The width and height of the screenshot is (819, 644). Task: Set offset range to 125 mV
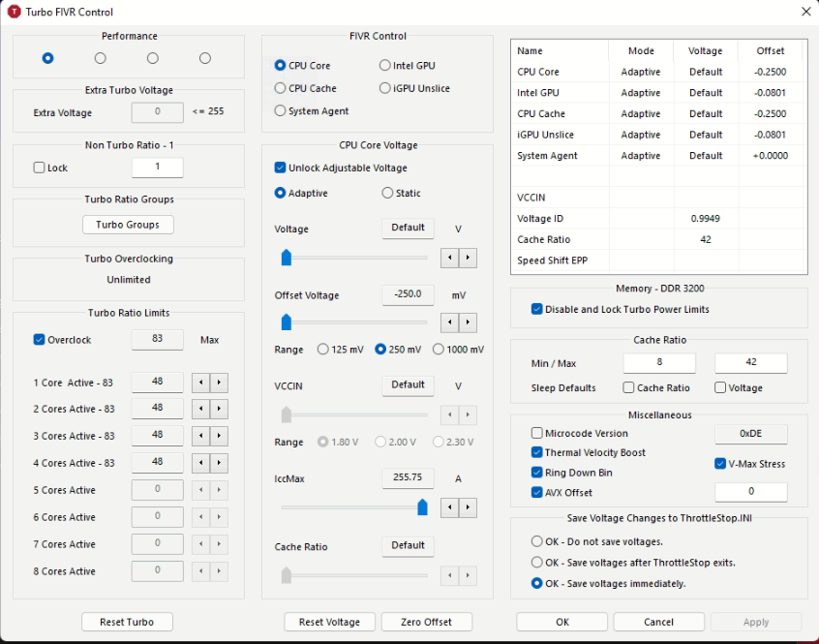[x=340, y=349]
